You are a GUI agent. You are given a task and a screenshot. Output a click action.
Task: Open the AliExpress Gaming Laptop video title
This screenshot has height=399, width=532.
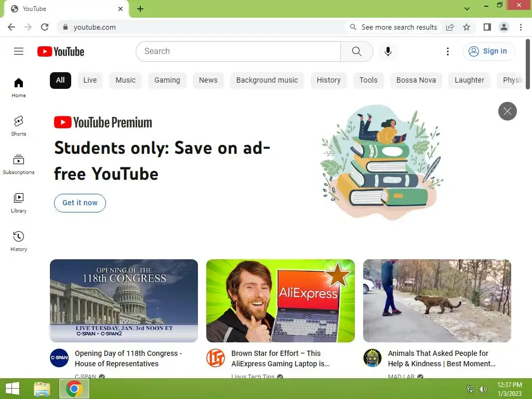280,358
